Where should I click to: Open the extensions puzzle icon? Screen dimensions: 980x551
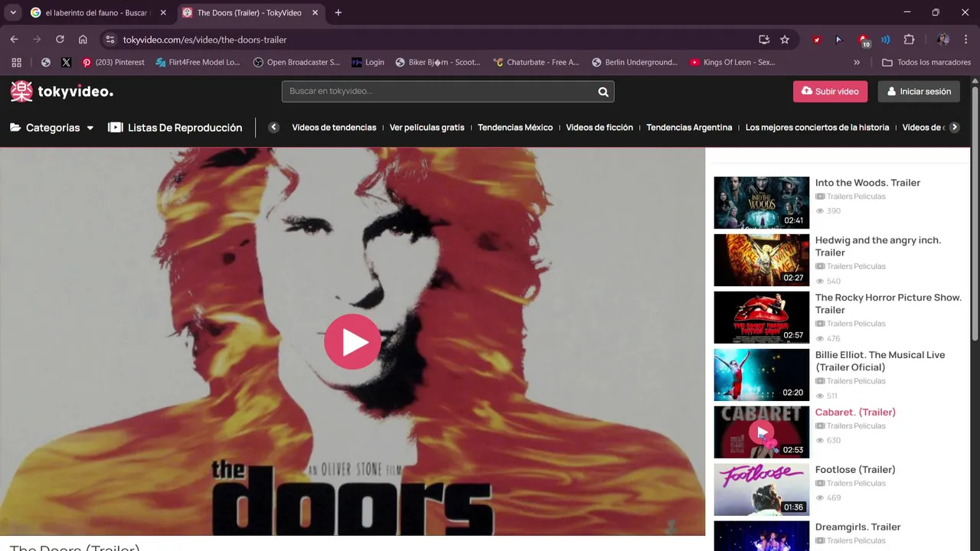click(x=910, y=40)
